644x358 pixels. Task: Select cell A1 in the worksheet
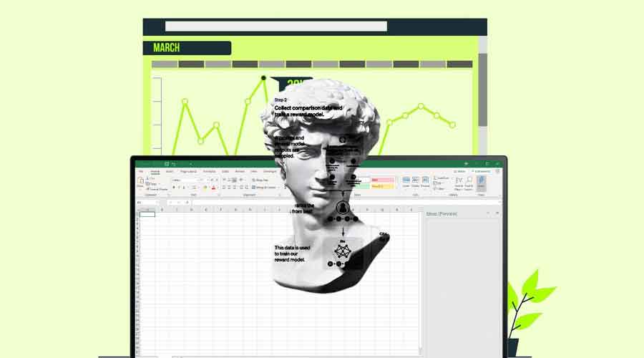pos(147,214)
